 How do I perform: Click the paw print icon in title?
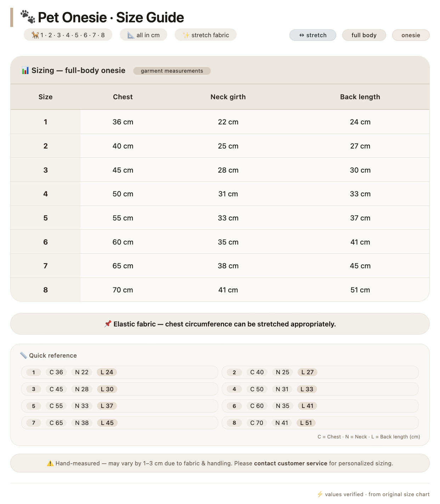[x=28, y=17]
